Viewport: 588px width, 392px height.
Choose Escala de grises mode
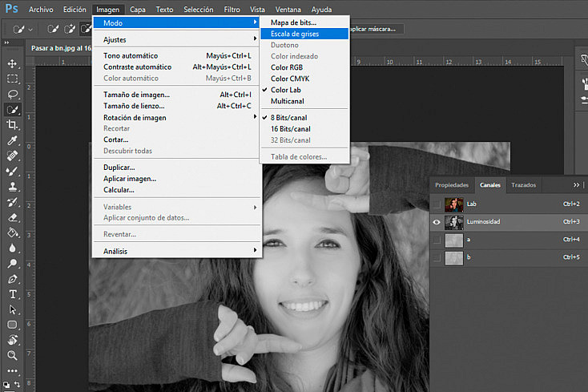pos(304,34)
